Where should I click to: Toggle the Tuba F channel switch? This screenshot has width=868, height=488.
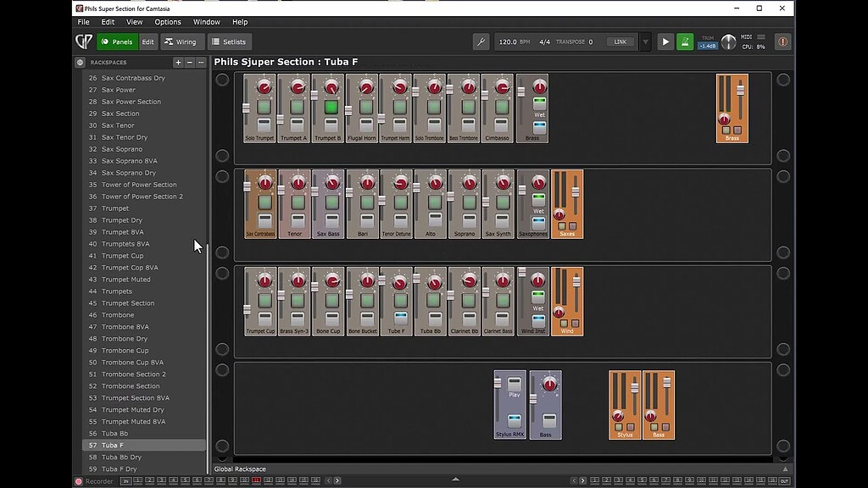coord(399,317)
